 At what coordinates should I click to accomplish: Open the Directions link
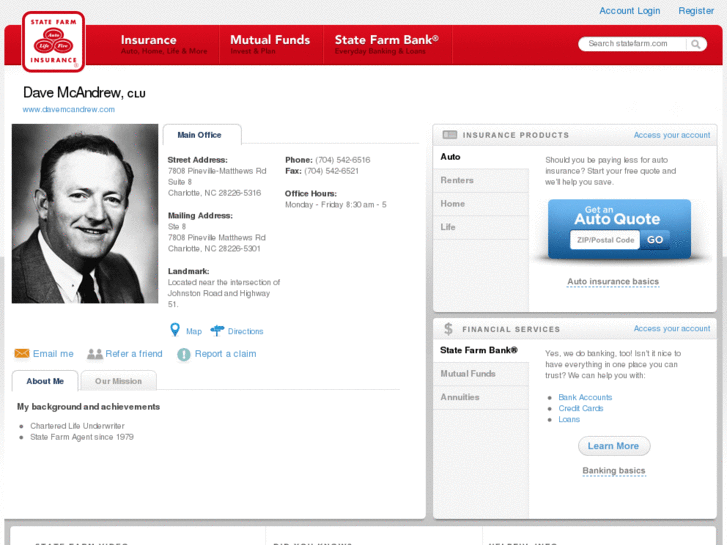[x=245, y=331]
